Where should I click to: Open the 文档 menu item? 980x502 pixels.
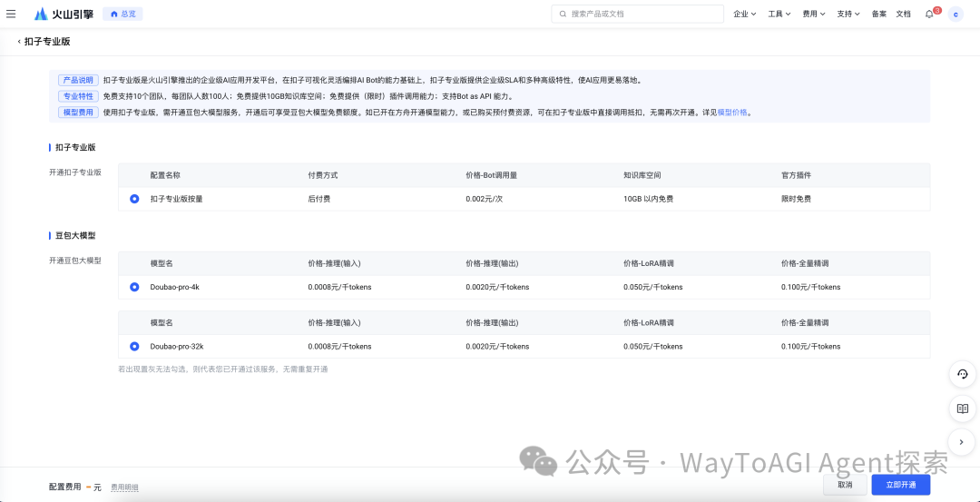pos(903,14)
